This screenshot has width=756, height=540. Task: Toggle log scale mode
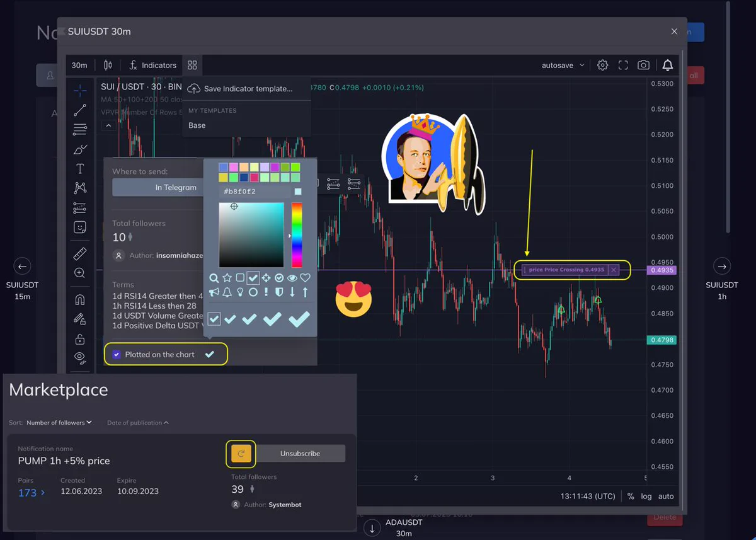[646, 497]
